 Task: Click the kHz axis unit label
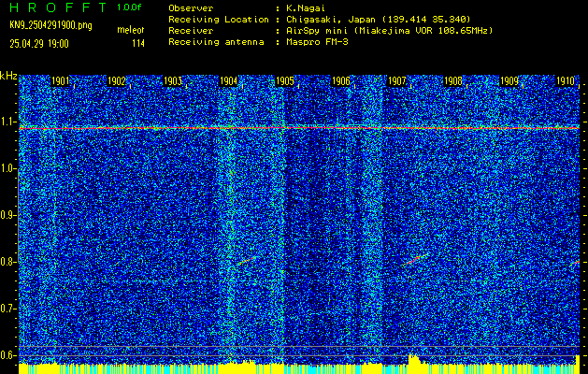[8, 76]
